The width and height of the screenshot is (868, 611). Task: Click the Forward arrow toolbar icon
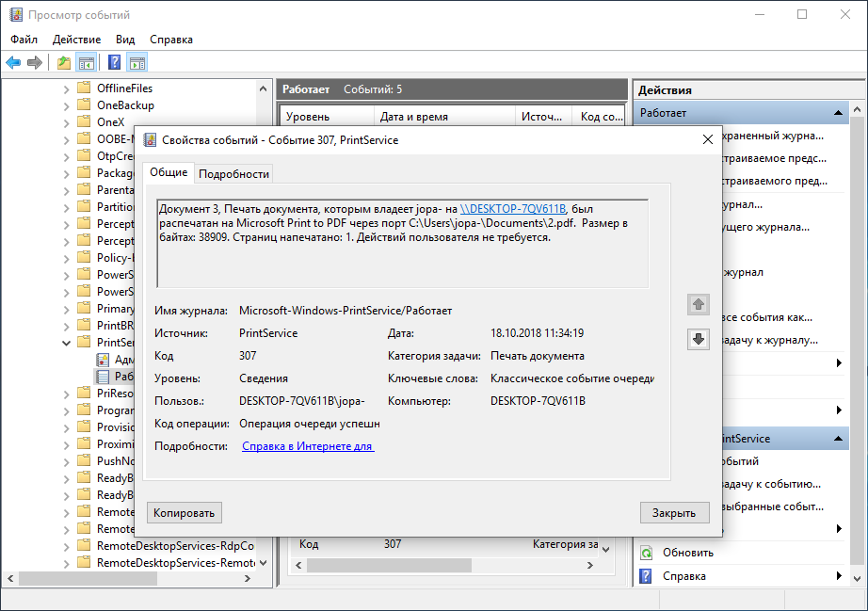pos(34,62)
